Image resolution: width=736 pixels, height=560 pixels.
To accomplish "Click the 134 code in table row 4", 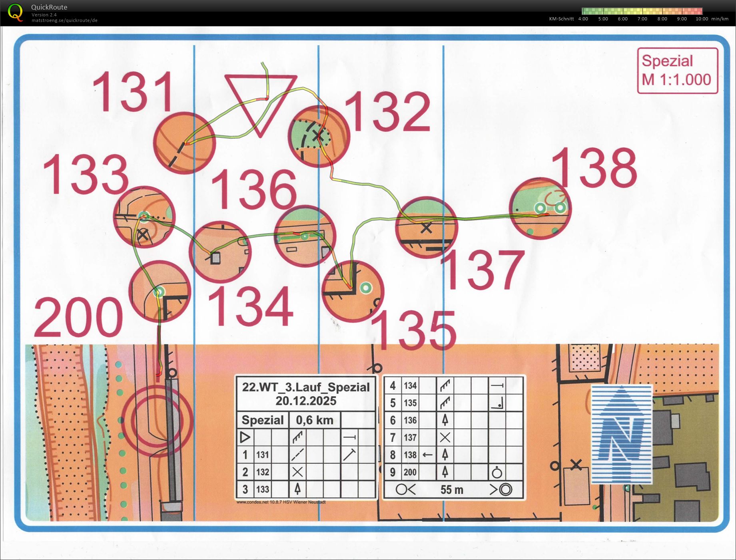I will 410,385.
